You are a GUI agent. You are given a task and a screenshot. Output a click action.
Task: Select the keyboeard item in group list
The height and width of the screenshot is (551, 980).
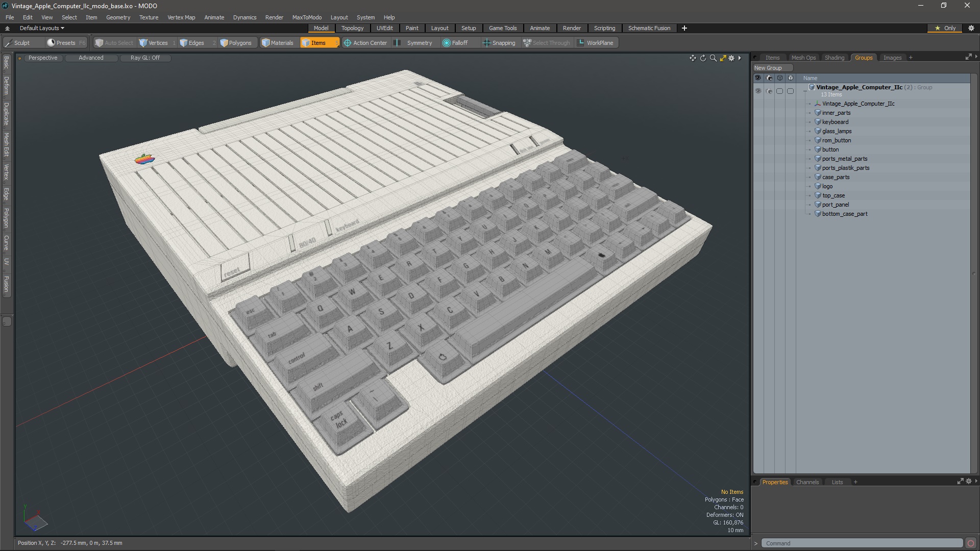pyautogui.click(x=835, y=122)
